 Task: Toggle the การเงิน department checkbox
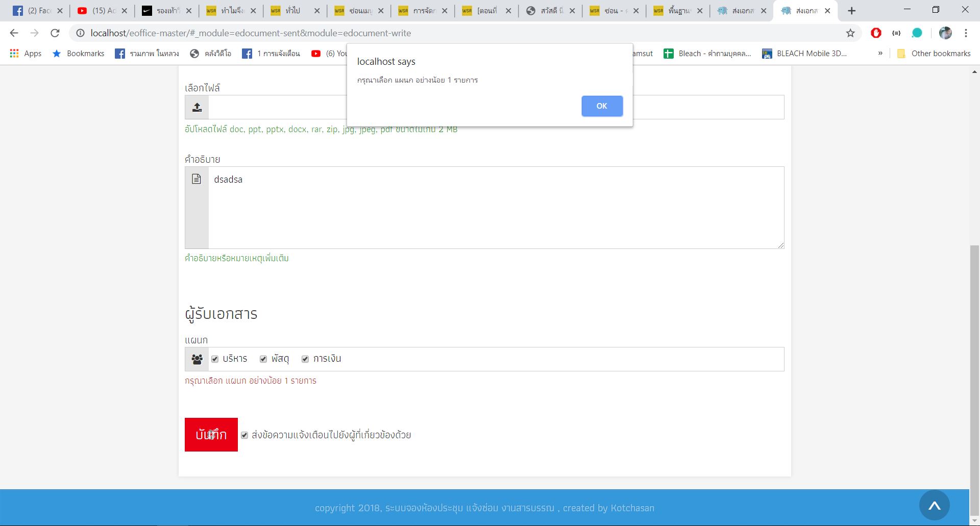305,359
